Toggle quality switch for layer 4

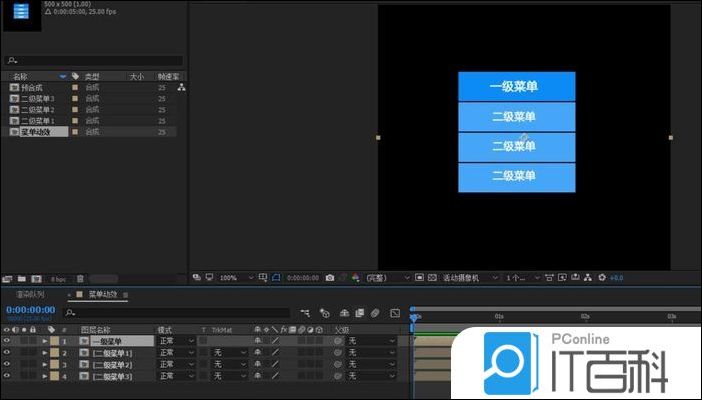tap(275, 376)
